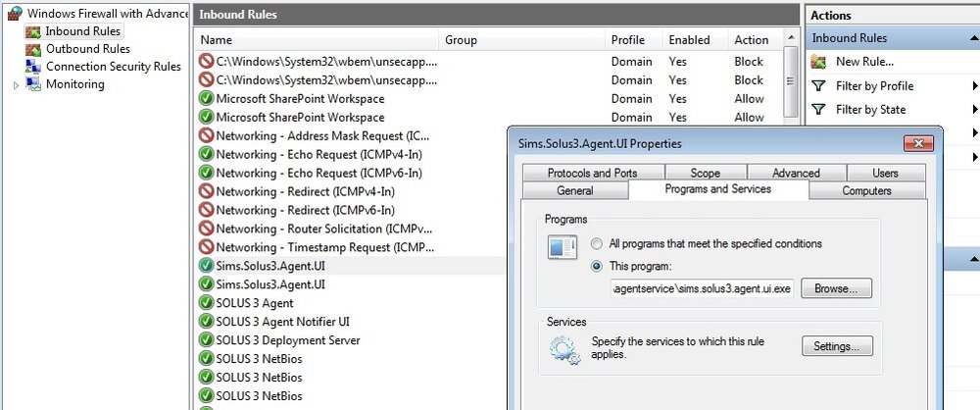Switch to the Users tab
Image resolution: width=980 pixels, height=410 pixels.
click(886, 173)
